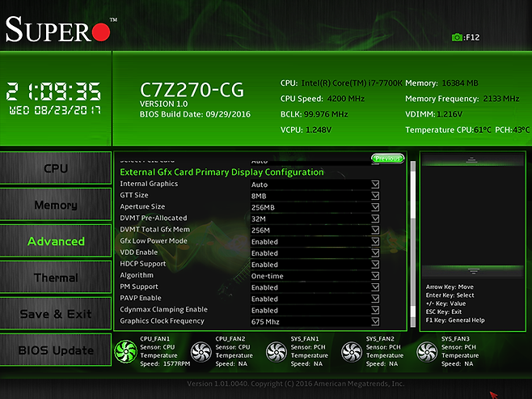Screen dimensions: 532x399
Task: Click the Supermicro red dot logo
Action: 101,32
